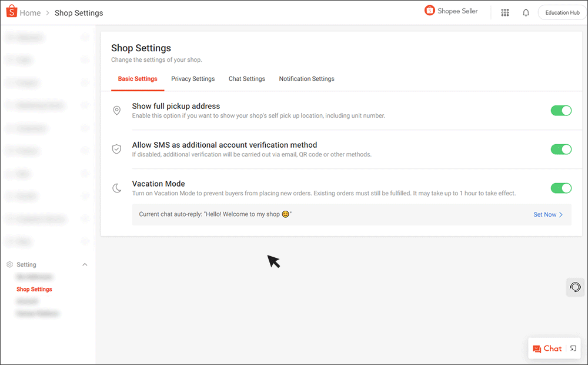
Task: Turn off SMS as additional verification
Action: tap(561, 149)
